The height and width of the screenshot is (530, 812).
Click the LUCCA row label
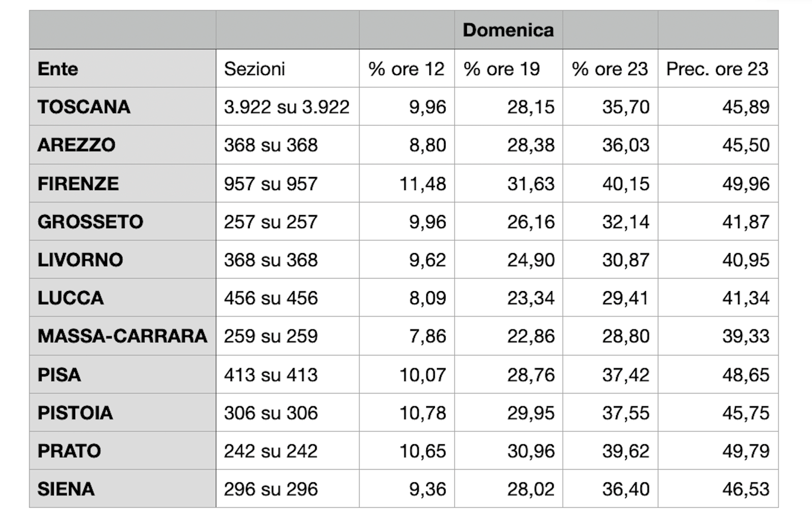[x=71, y=298]
